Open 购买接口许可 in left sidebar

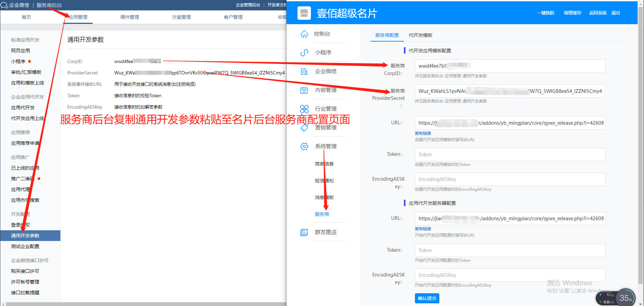pos(25,271)
